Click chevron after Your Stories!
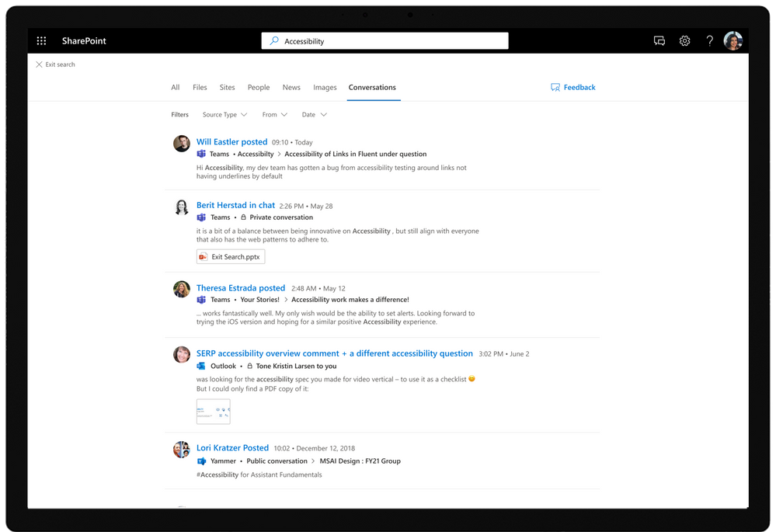Viewport: 776px width, 532px height. coord(286,300)
